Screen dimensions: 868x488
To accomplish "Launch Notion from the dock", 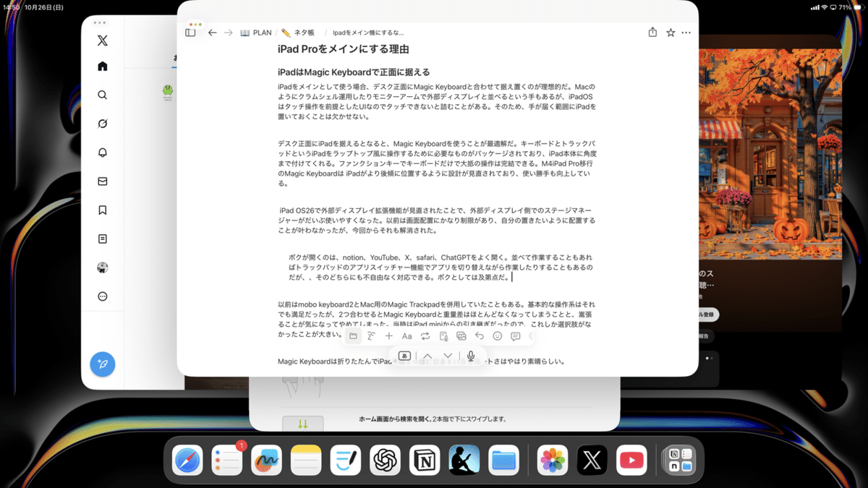I will 425,460.
